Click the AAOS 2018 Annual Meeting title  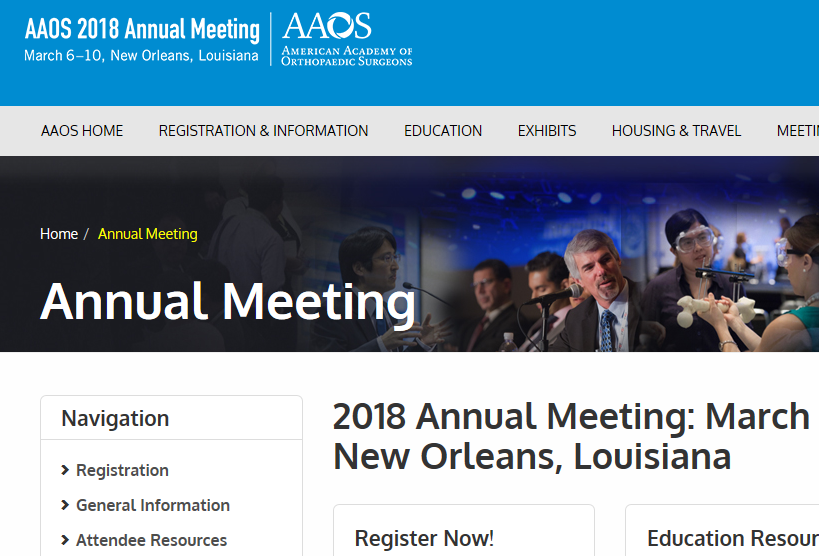pyautogui.click(x=141, y=28)
